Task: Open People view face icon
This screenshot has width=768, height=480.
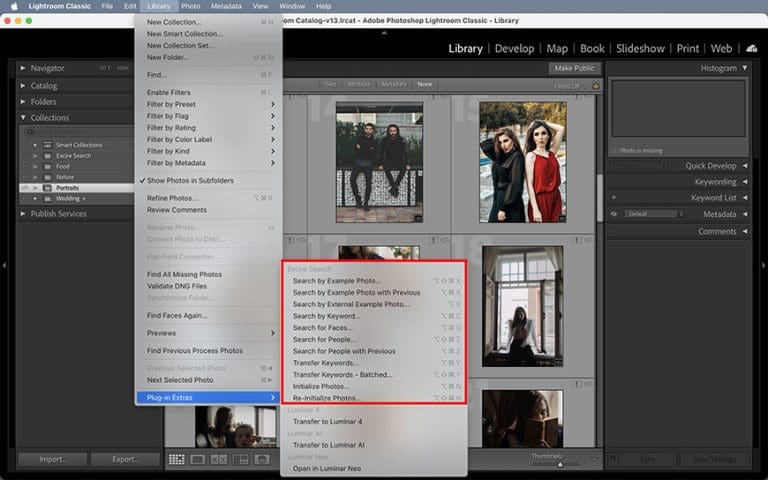Action: [262, 459]
